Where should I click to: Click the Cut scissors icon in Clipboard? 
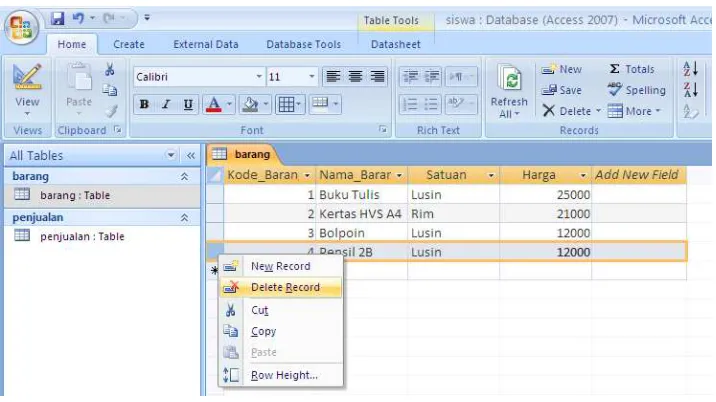pyautogui.click(x=110, y=69)
